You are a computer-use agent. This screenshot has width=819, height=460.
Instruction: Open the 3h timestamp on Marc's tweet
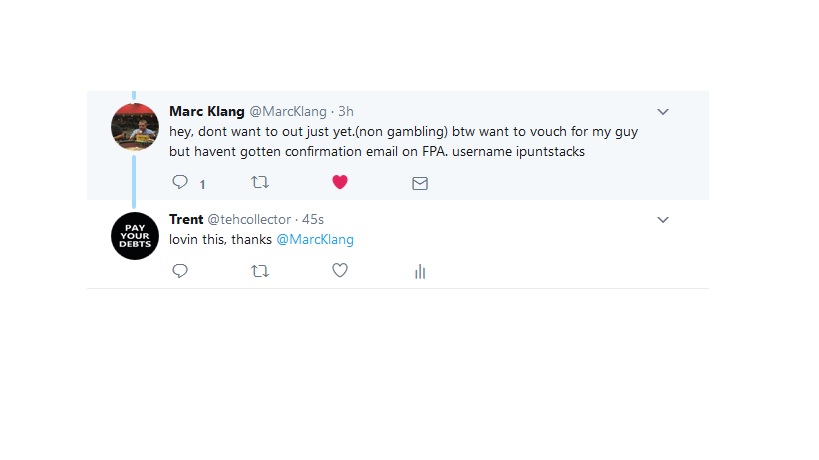(x=346, y=111)
